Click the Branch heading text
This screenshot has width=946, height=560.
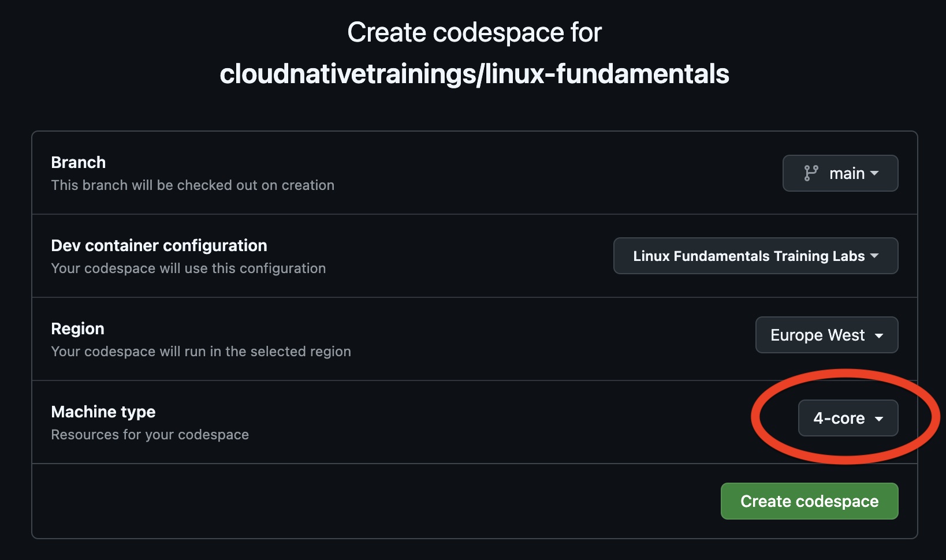[x=79, y=162]
